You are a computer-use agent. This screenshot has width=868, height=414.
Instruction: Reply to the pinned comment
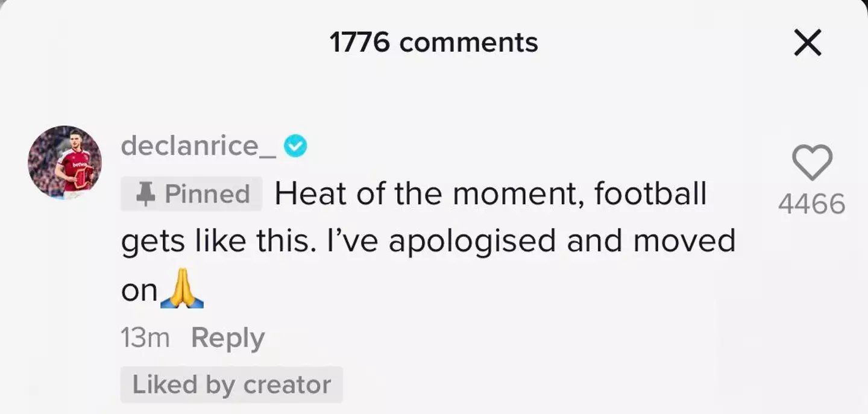coord(227,338)
